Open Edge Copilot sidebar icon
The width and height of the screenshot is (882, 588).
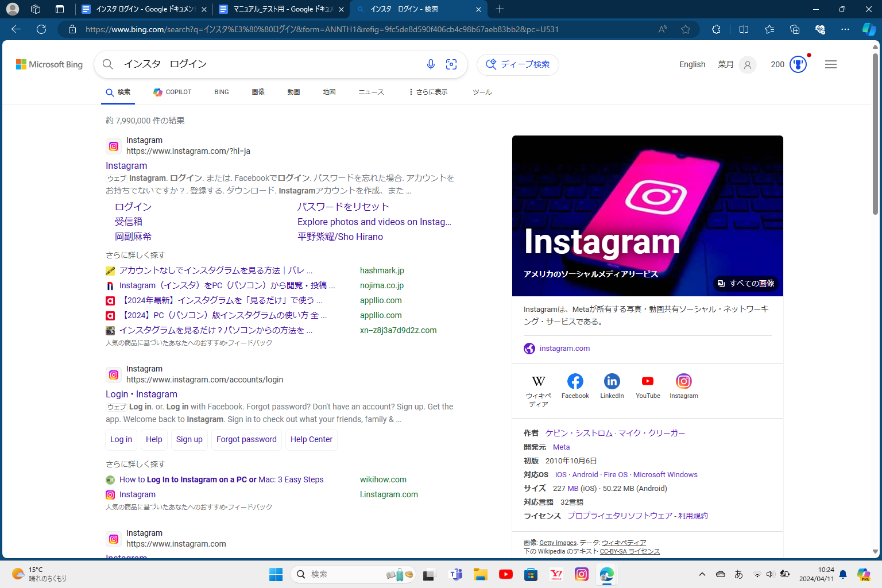point(869,29)
